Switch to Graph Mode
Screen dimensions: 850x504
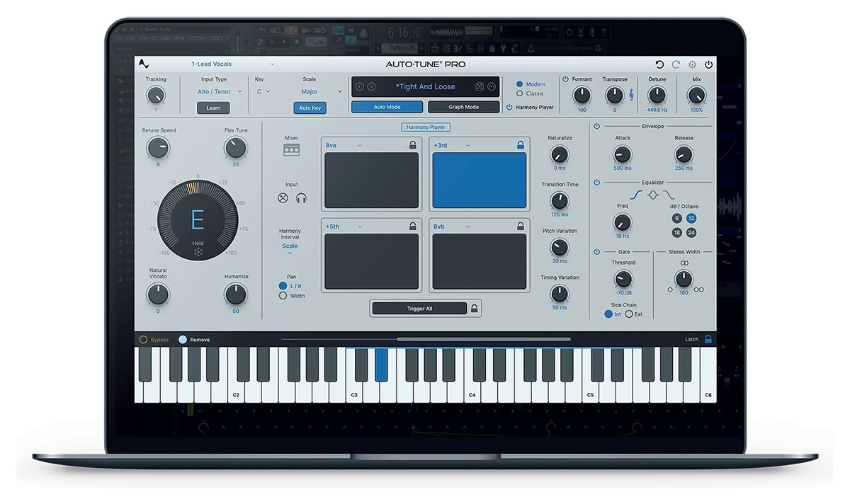[x=463, y=107]
